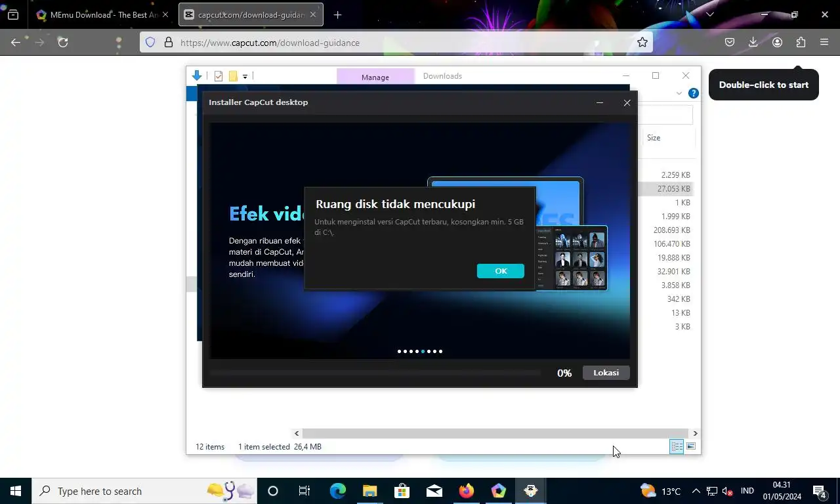Click the taskbar search box
Image resolution: width=840 pixels, height=504 pixels.
pyautogui.click(x=144, y=491)
